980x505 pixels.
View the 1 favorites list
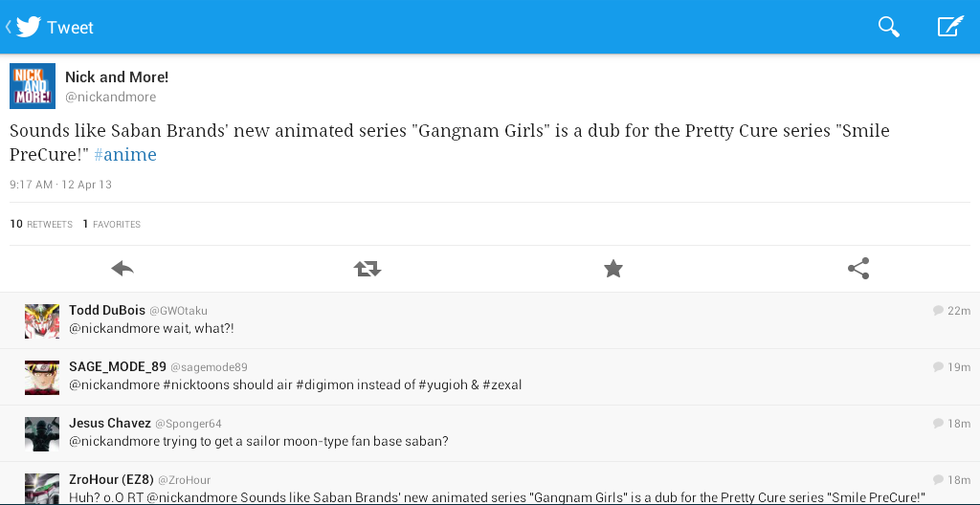pyautogui.click(x=112, y=225)
